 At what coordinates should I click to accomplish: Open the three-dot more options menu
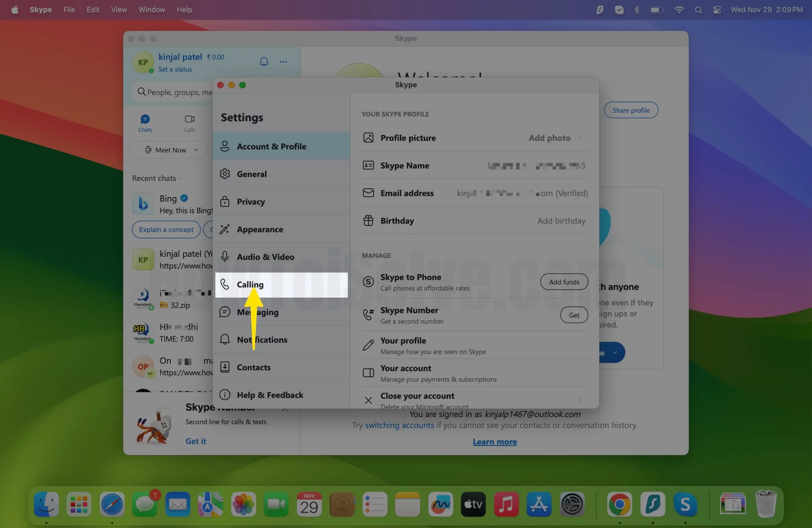[x=283, y=62]
